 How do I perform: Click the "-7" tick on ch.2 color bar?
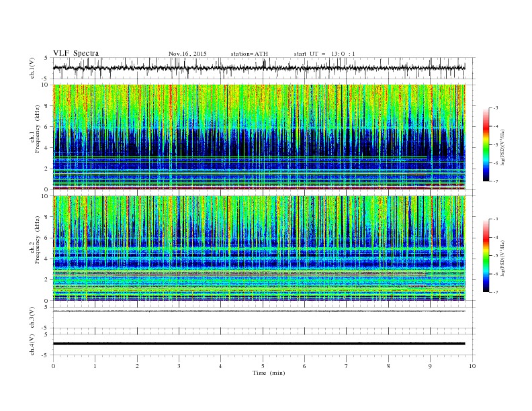[x=496, y=292]
